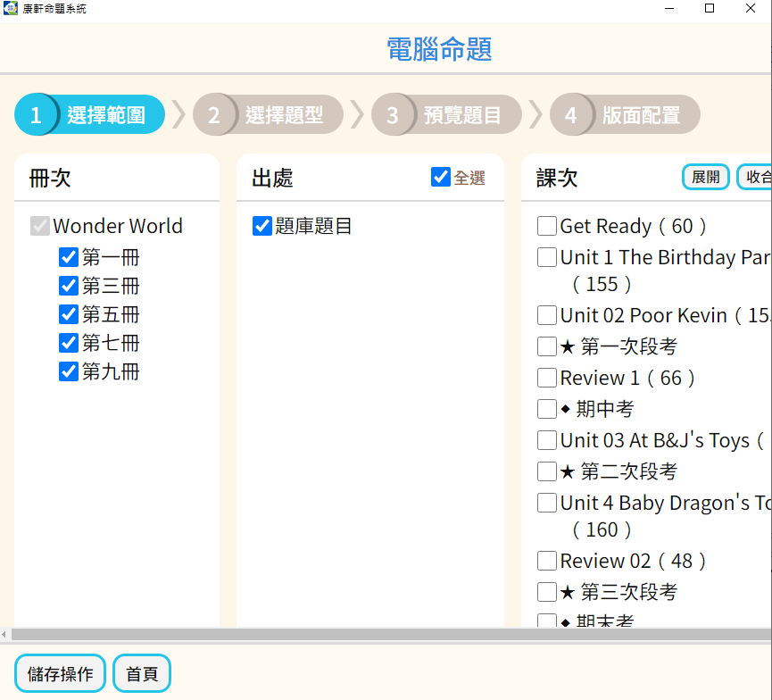
Task: Click the 電腦命題 page title
Action: pyautogui.click(x=439, y=49)
